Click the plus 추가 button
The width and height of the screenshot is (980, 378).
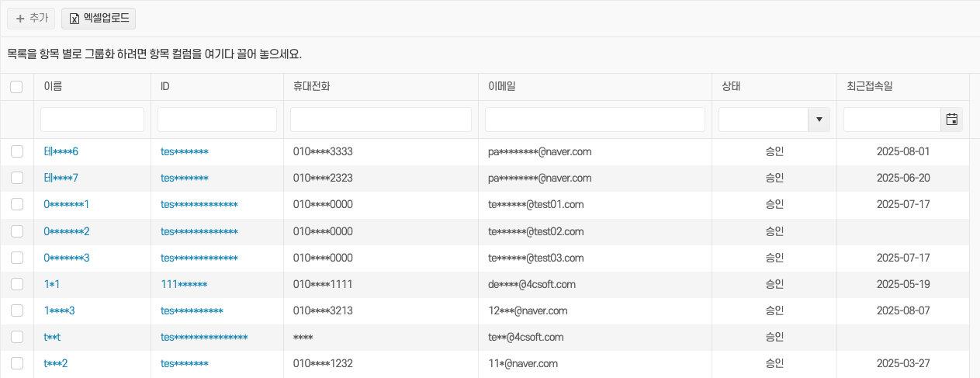pos(31,18)
